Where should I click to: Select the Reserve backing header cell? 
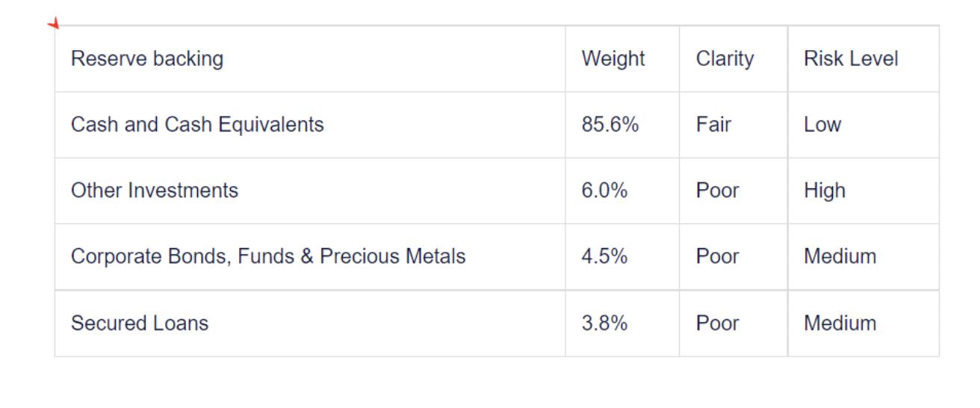click(147, 58)
